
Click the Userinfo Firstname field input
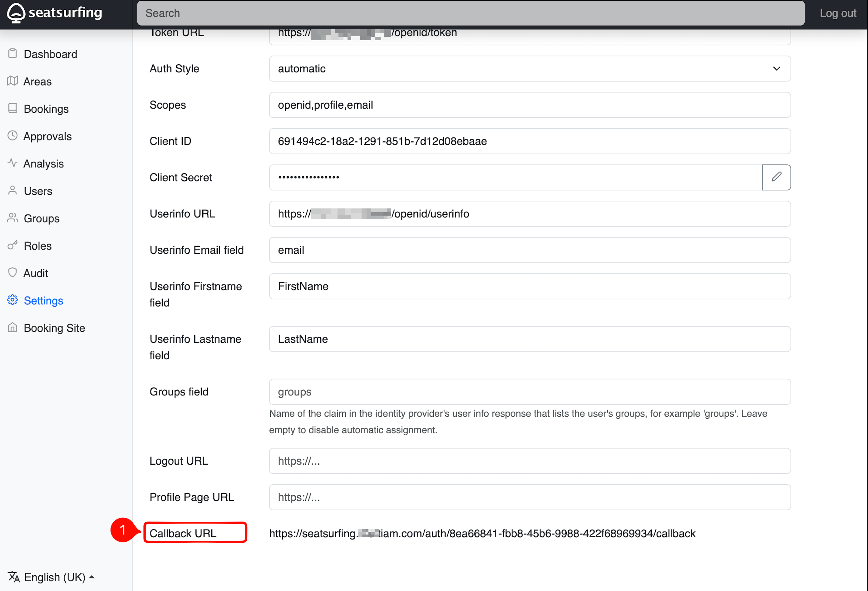click(530, 286)
